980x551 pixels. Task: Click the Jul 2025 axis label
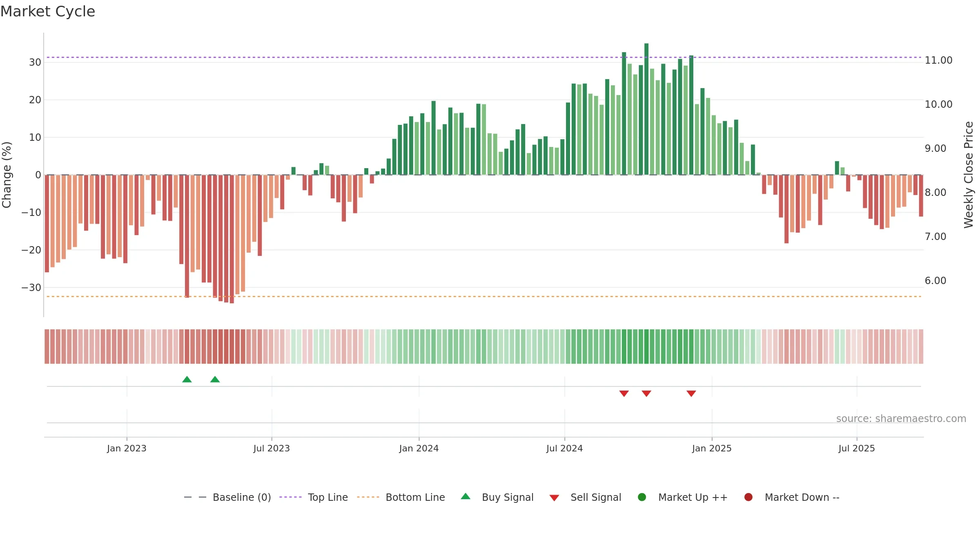[x=857, y=449]
